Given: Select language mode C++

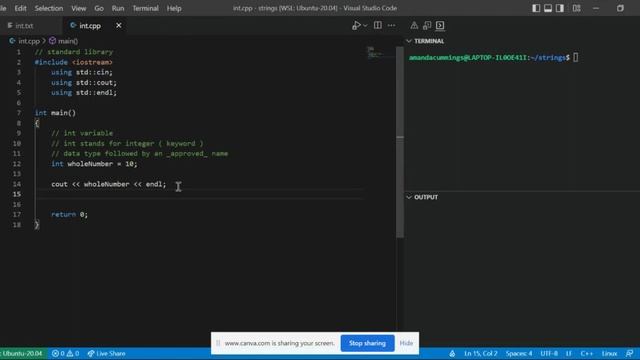Looking at the screenshot, I should pos(587,353).
